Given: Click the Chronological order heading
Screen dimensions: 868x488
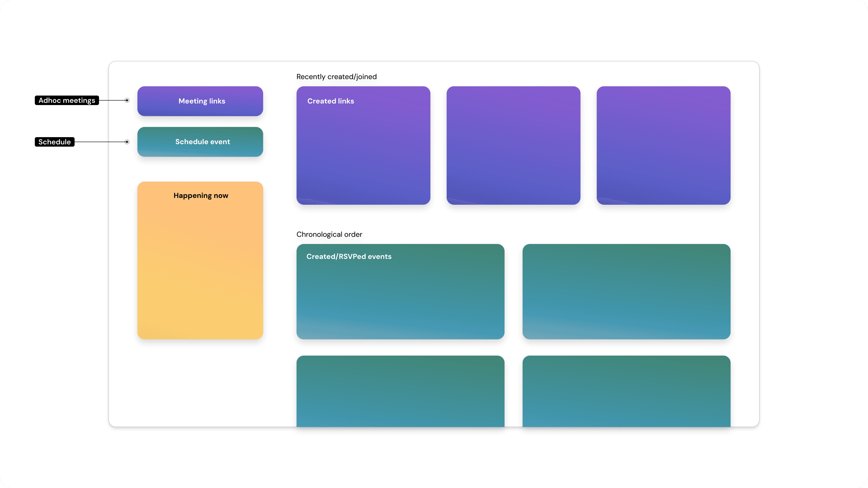Looking at the screenshot, I should pyautogui.click(x=329, y=235).
